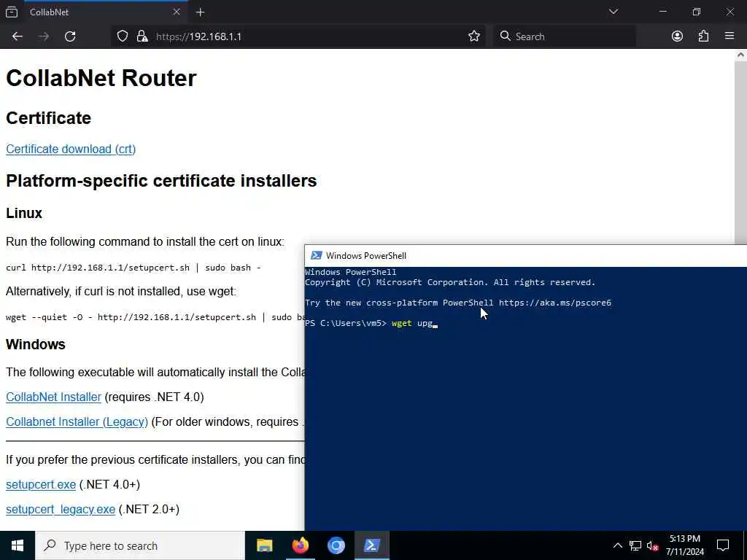List all tabs dropdown arrow

[x=613, y=12]
